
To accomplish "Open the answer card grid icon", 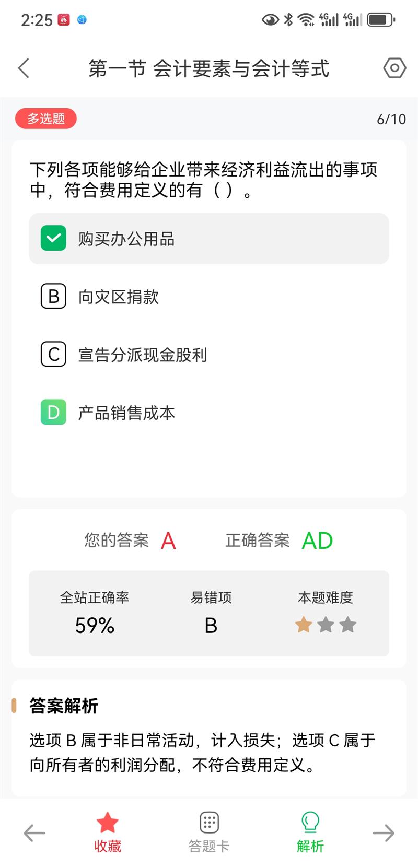I will tap(209, 823).
